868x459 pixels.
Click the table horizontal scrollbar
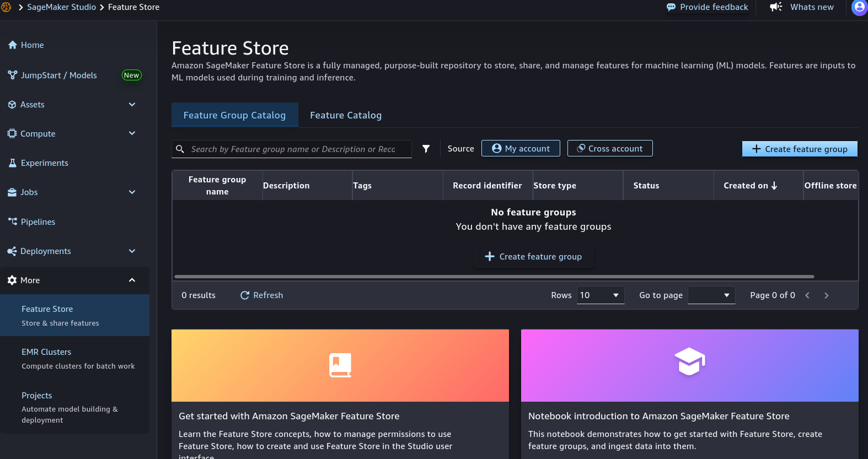[x=494, y=277]
